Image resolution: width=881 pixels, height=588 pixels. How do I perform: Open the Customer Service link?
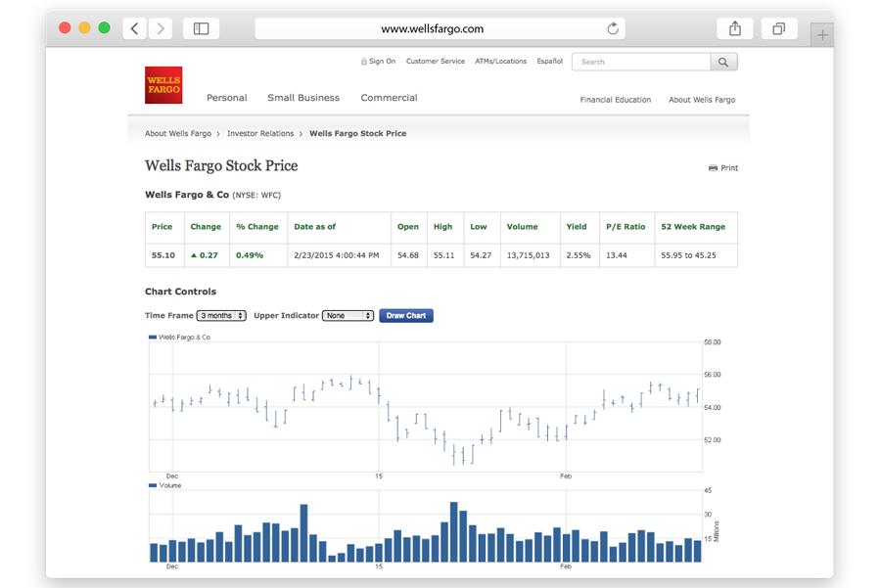(436, 62)
